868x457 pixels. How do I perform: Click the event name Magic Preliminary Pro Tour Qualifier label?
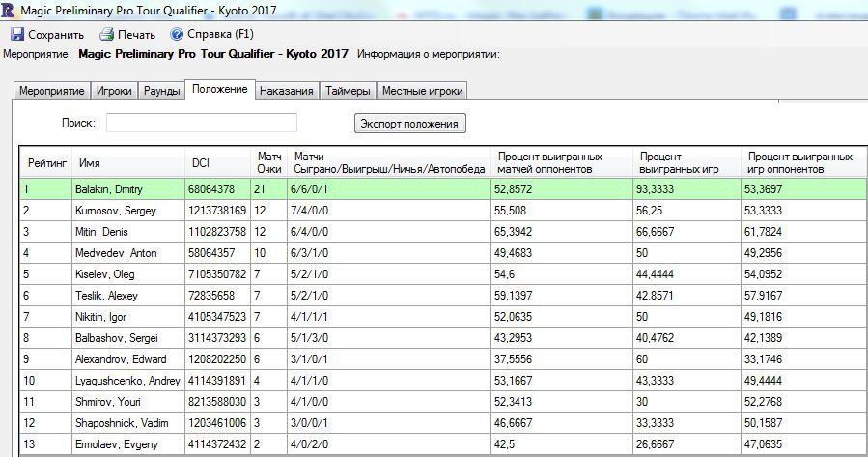click(x=213, y=54)
